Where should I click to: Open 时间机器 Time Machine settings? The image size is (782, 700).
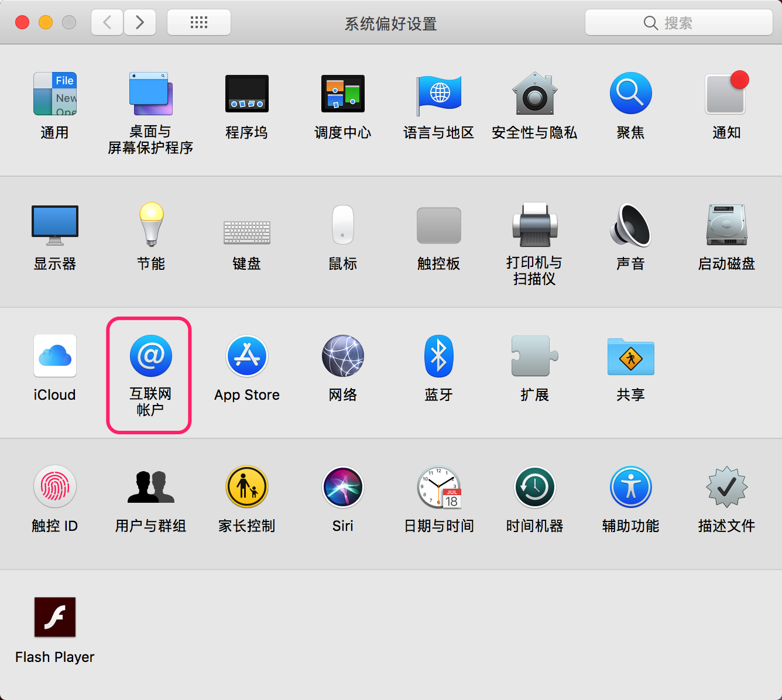pos(534,488)
